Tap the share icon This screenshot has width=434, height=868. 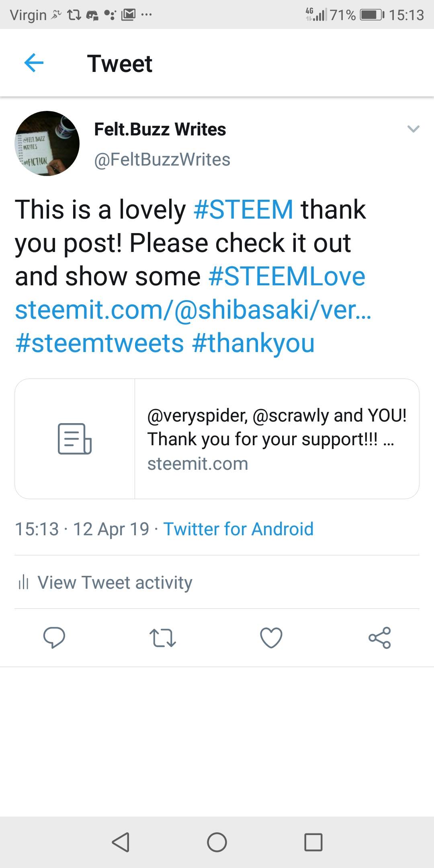coord(380,638)
